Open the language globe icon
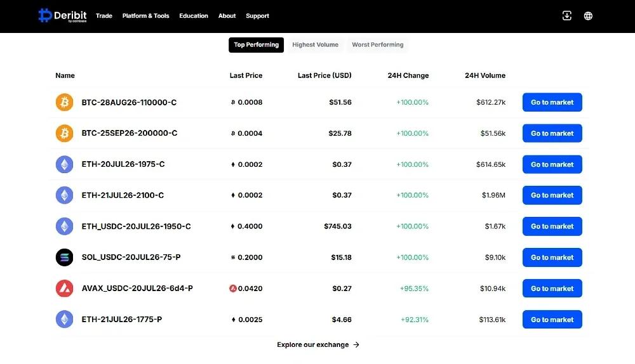Viewport: 635px width, 364px height. click(x=588, y=16)
